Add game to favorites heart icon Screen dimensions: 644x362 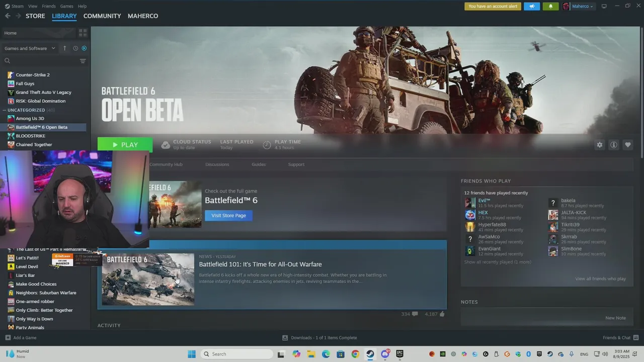point(628,145)
